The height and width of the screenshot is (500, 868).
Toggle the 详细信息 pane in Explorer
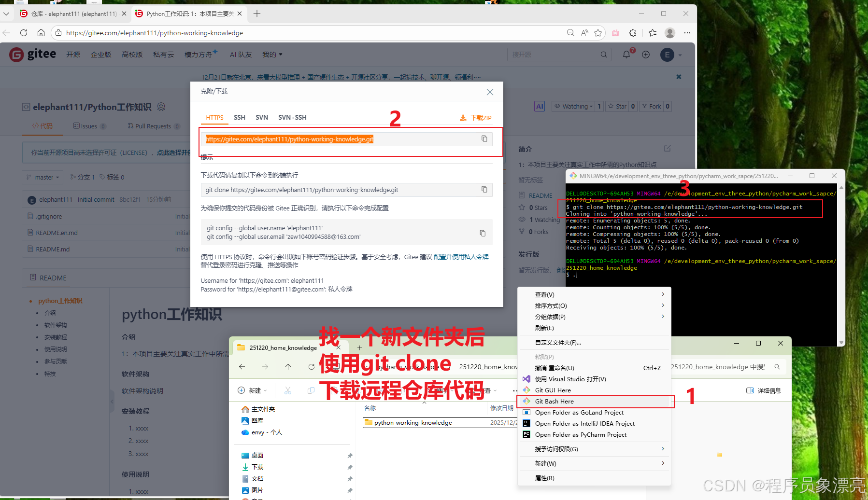pos(763,390)
